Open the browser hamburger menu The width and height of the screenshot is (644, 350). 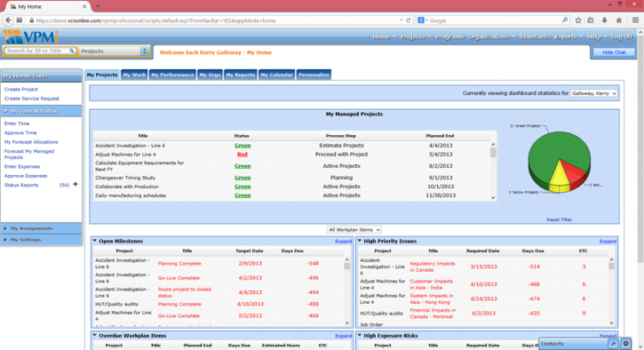635,20
